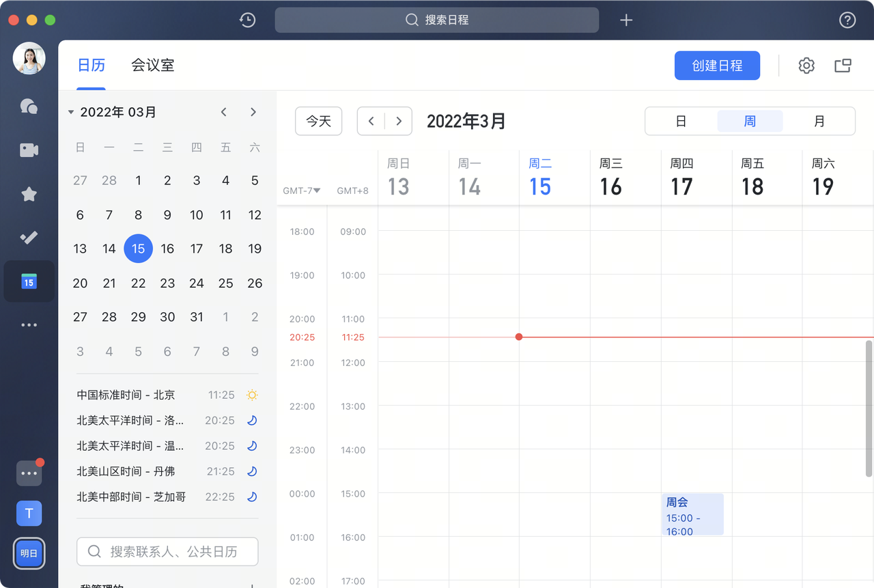Open calendar settings gear icon
The width and height of the screenshot is (874, 588).
point(806,66)
